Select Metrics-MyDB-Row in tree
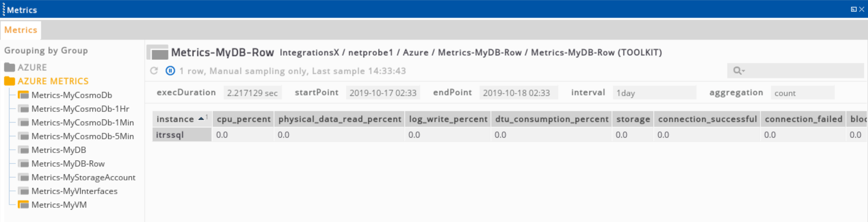Image resolution: width=868 pixels, height=222 pixels. pyautogui.click(x=68, y=164)
